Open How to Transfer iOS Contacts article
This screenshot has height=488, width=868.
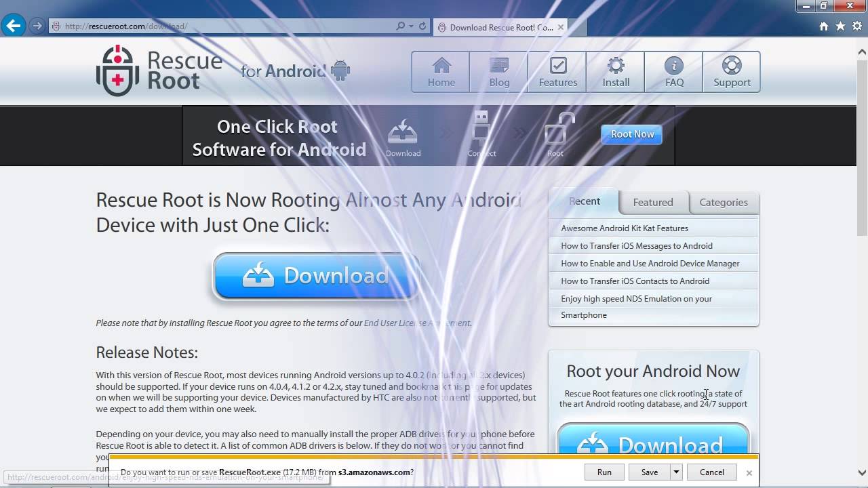click(635, 281)
